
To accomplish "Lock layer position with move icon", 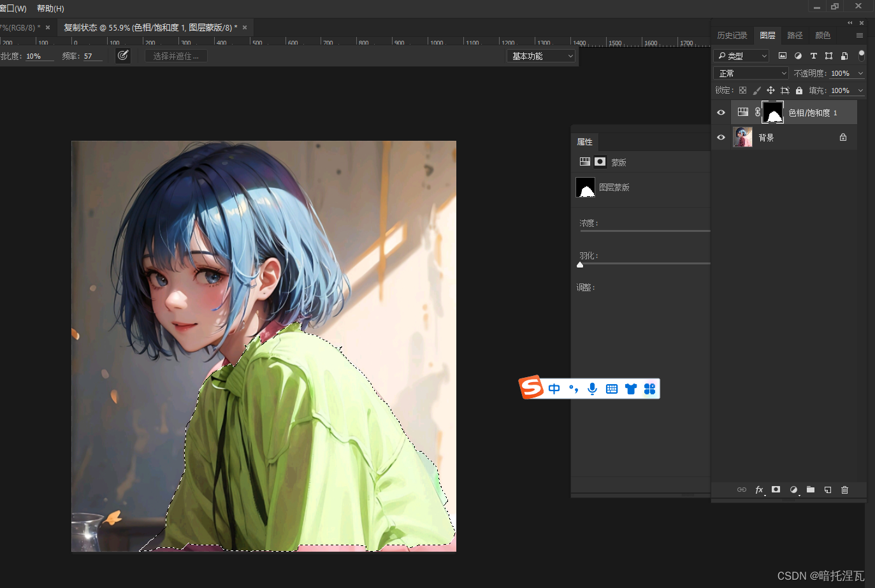I will pos(770,90).
